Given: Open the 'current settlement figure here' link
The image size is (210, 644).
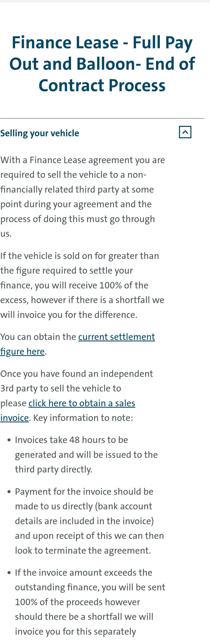Looking at the screenshot, I should [x=116, y=337].
